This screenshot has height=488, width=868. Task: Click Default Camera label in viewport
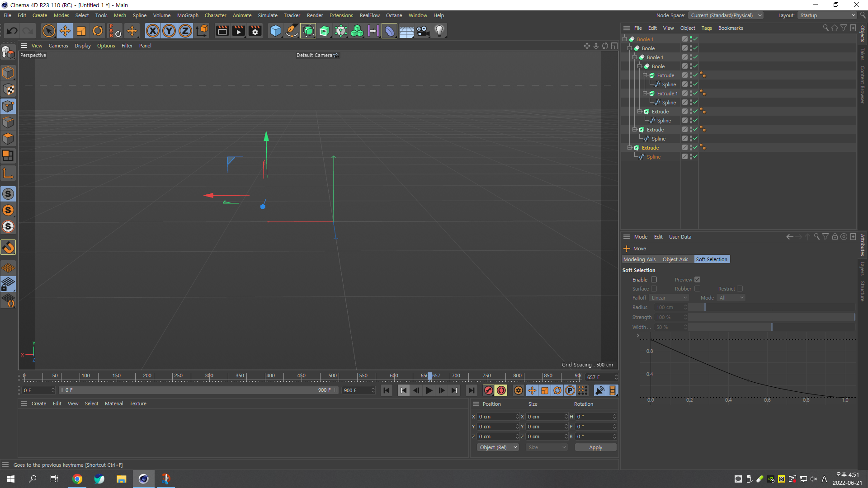(x=314, y=55)
